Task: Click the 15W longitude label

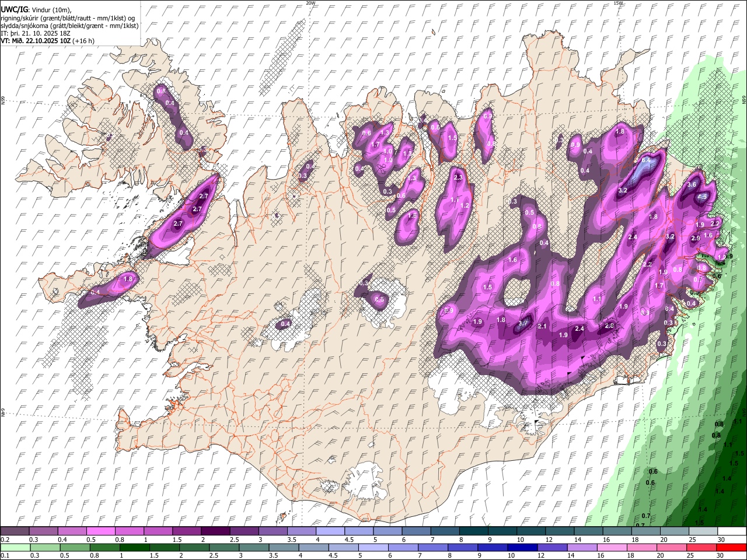Action: [618, 3]
